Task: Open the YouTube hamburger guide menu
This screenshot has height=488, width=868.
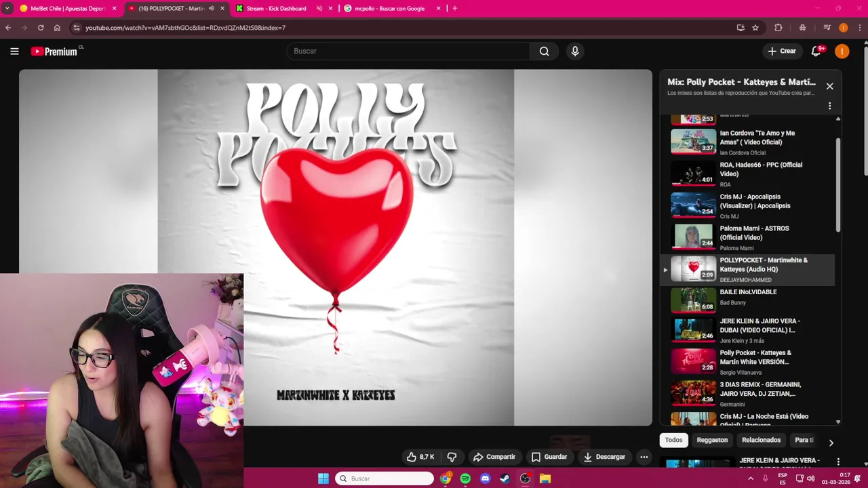Action: (14, 51)
